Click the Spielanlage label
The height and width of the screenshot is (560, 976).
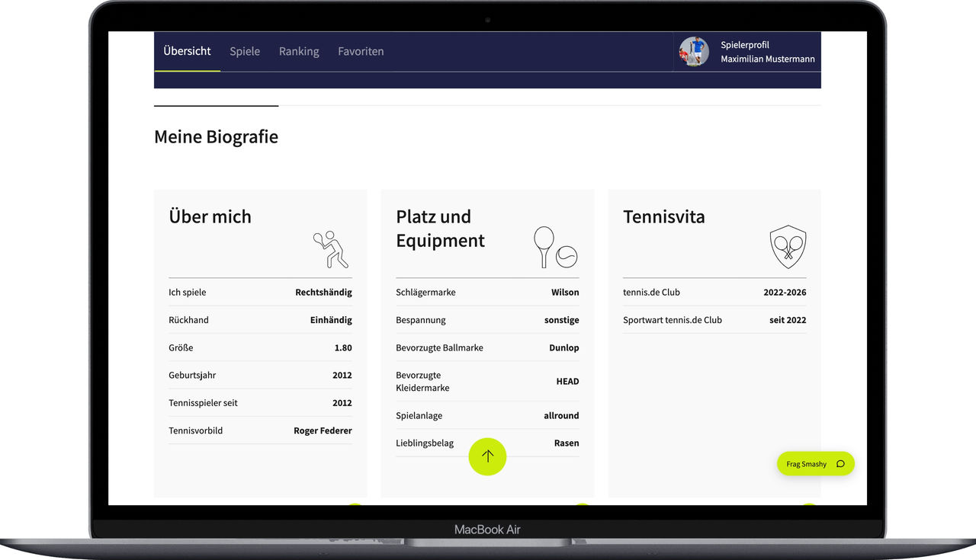[x=419, y=415]
